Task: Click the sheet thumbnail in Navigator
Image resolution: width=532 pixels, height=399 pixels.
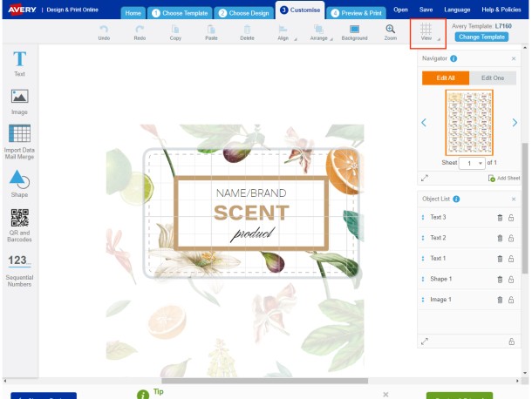Action: click(x=469, y=122)
